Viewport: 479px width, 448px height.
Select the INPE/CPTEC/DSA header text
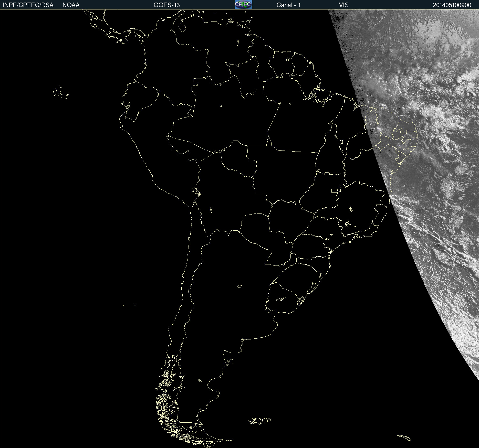point(28,5)
